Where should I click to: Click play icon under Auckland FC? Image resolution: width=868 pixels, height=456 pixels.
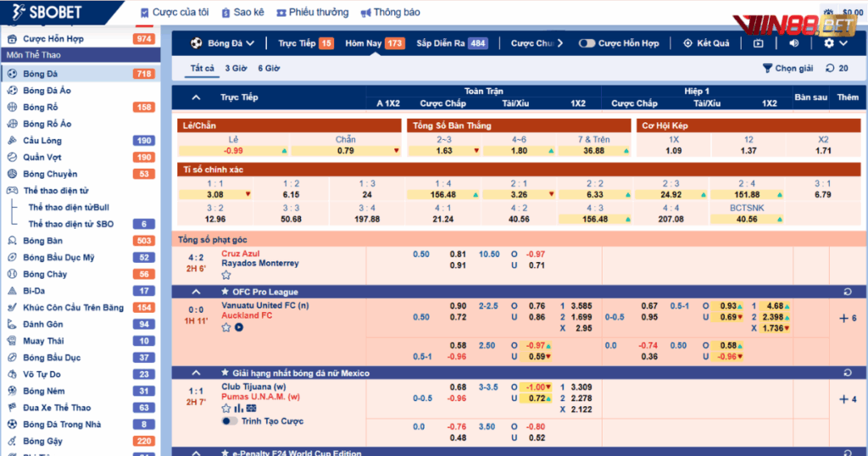(x=238, y=327)
